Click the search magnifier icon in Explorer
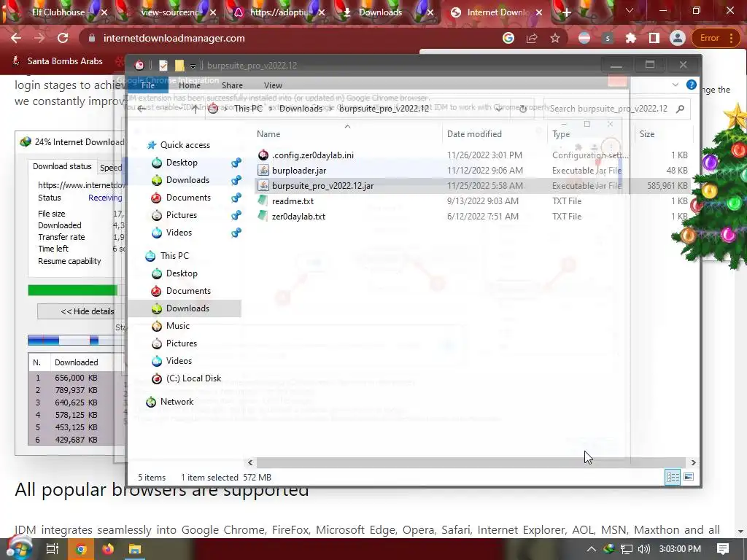Image resolution: width=747 pixels, height=560 pixels. 681,109
